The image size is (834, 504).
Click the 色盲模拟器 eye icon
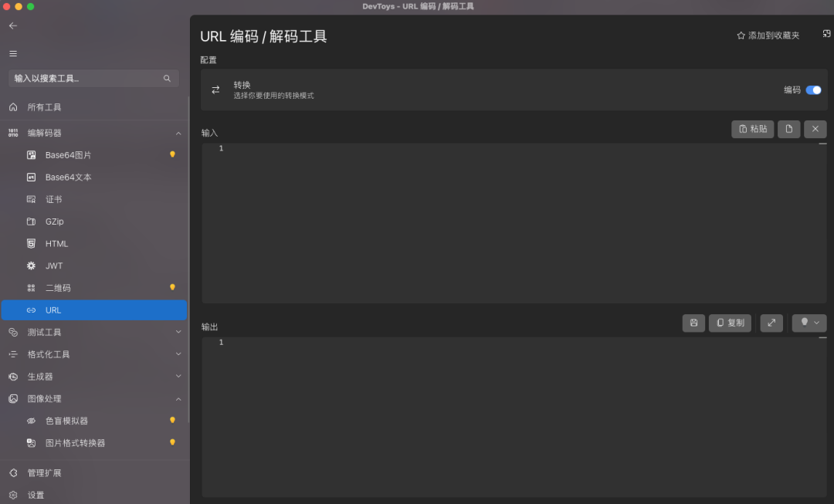pyautogui.click(x=32, y=421)
